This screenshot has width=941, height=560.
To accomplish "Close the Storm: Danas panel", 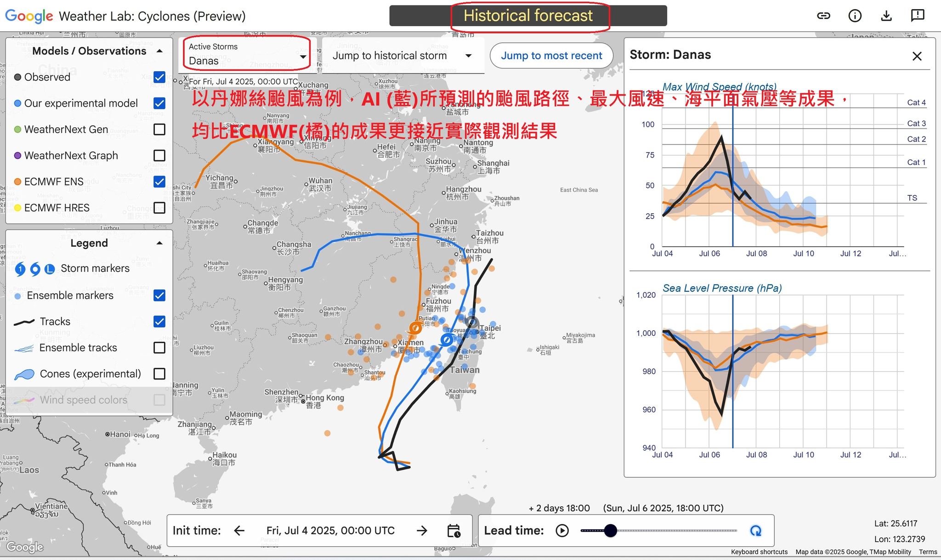I will [x=917, y=56].
